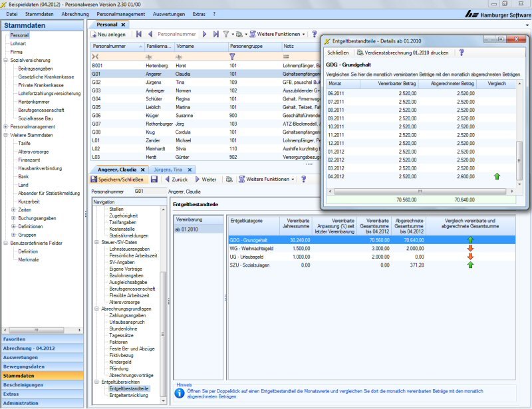Open help in the details popup toolbar

pyautogui.click(x=462, y=52)
